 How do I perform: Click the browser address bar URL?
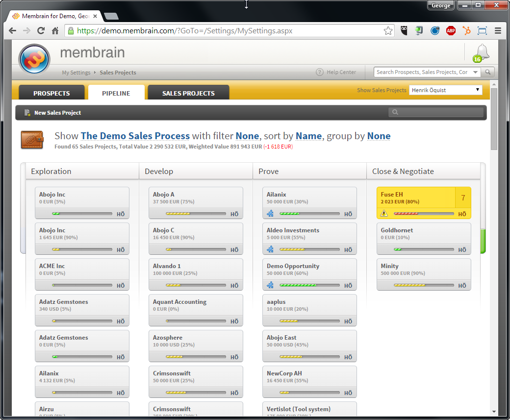pos(185,31)
